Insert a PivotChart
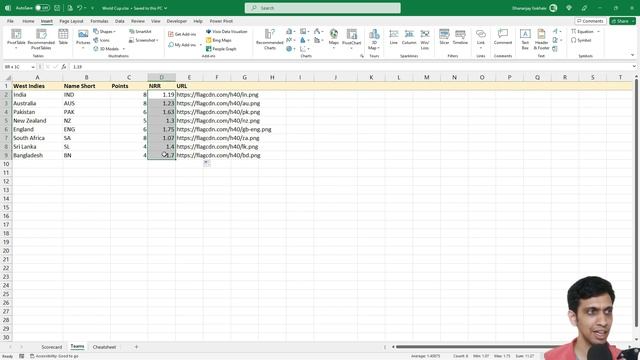This screenshot has width=640, height=360. [351, 38]
